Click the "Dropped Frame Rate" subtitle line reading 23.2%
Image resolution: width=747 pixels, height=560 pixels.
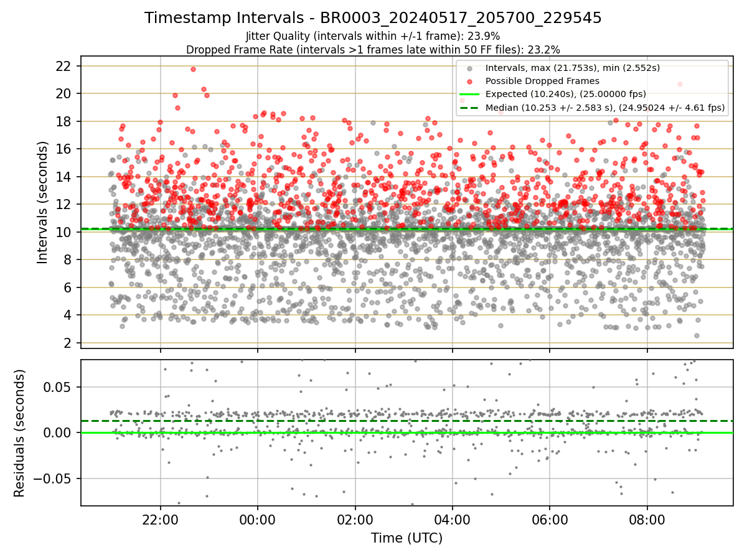pos(373,49)
